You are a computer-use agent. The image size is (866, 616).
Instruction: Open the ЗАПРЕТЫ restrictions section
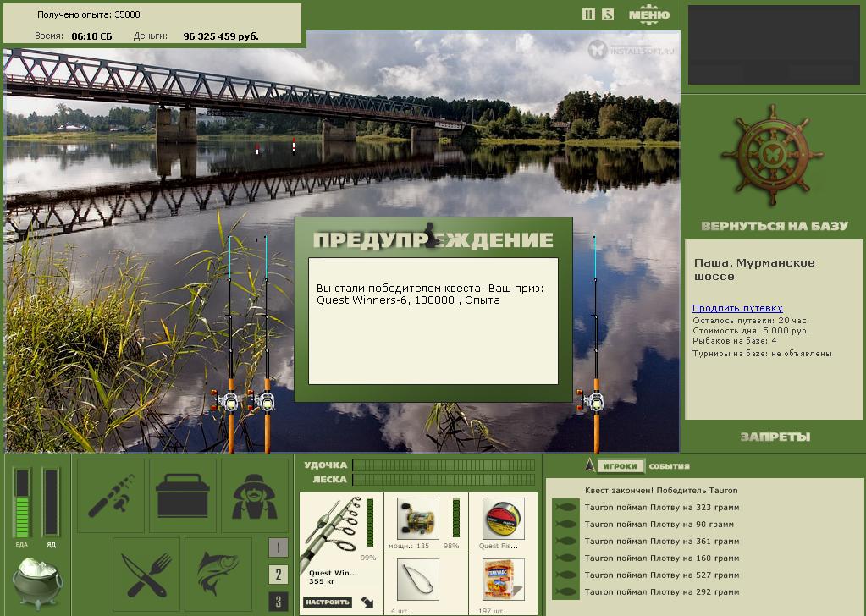click(775, 437)
